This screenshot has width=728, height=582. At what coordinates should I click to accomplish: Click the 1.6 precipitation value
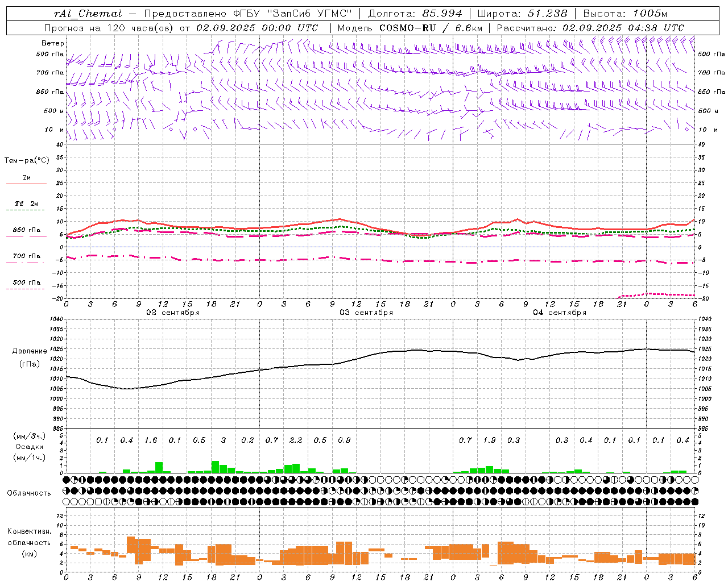coord(151,440)
